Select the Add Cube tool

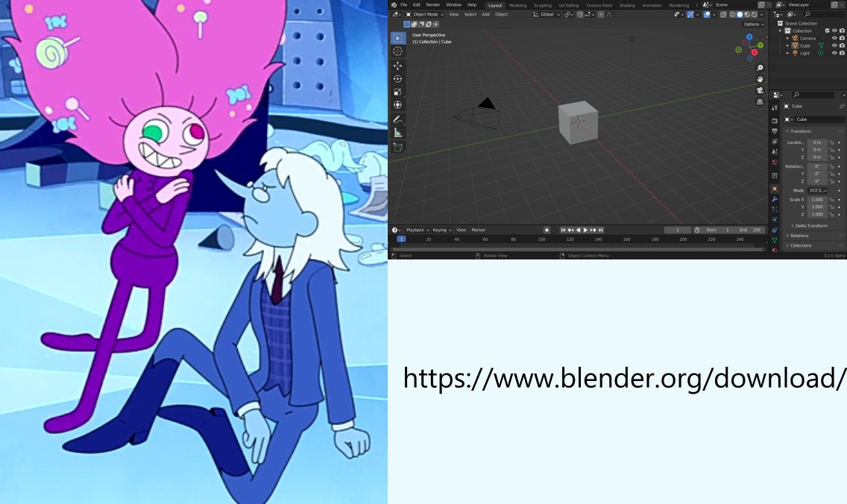(x=397, y=148)
